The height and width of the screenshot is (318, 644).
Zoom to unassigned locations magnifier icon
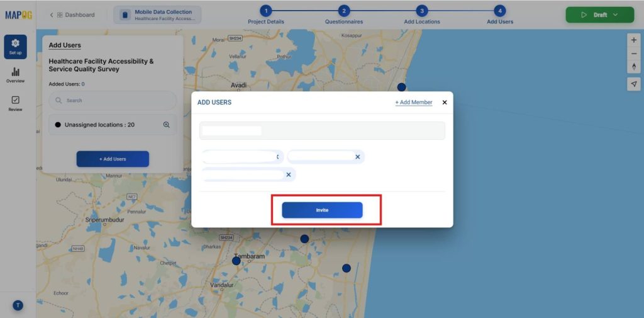tap(167, 125)
